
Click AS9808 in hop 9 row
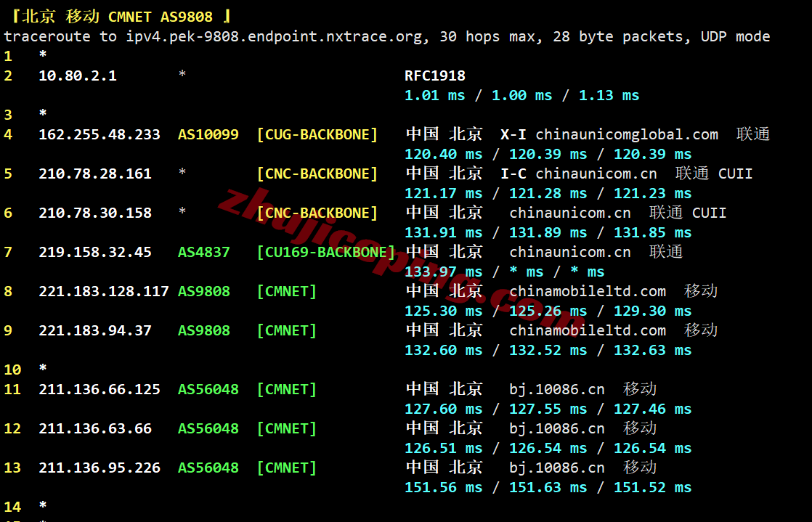coord(204,330)
